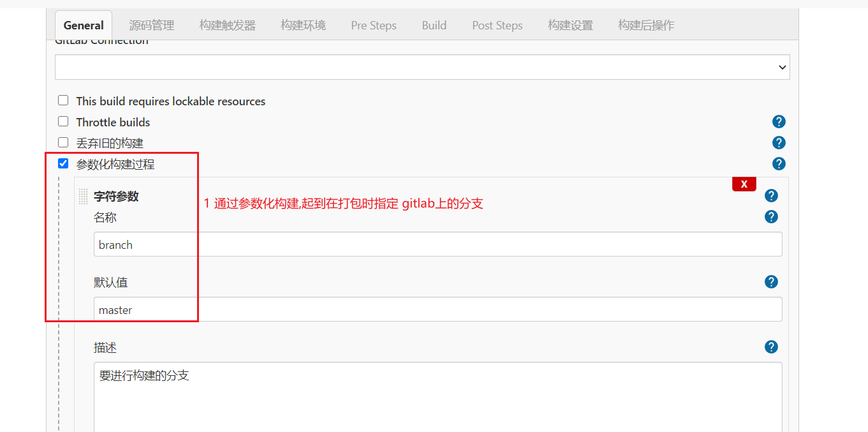Screen dimensions: 868x432
Task: Click the 名称 field containing branch
Action: [438, 244]
